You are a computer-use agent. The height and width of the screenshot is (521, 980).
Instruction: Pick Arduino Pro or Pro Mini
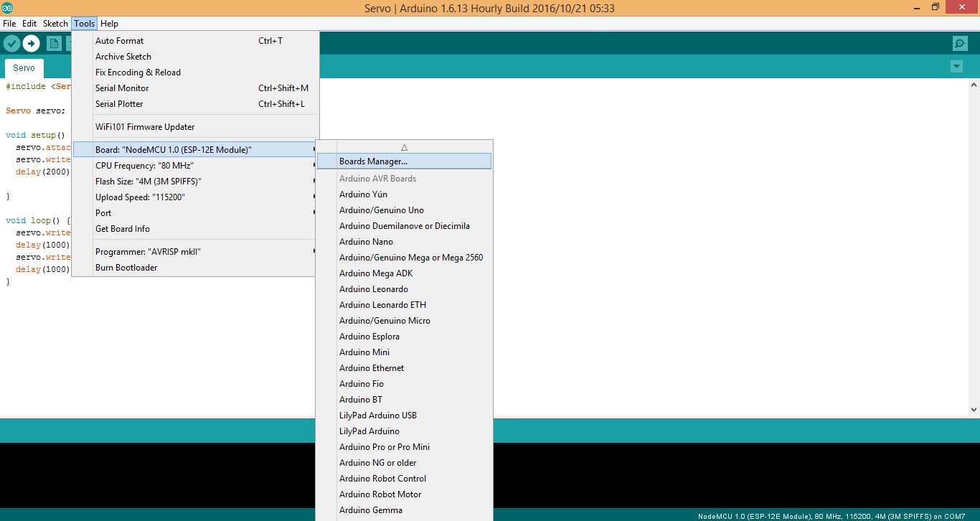(x=404, y=447)
